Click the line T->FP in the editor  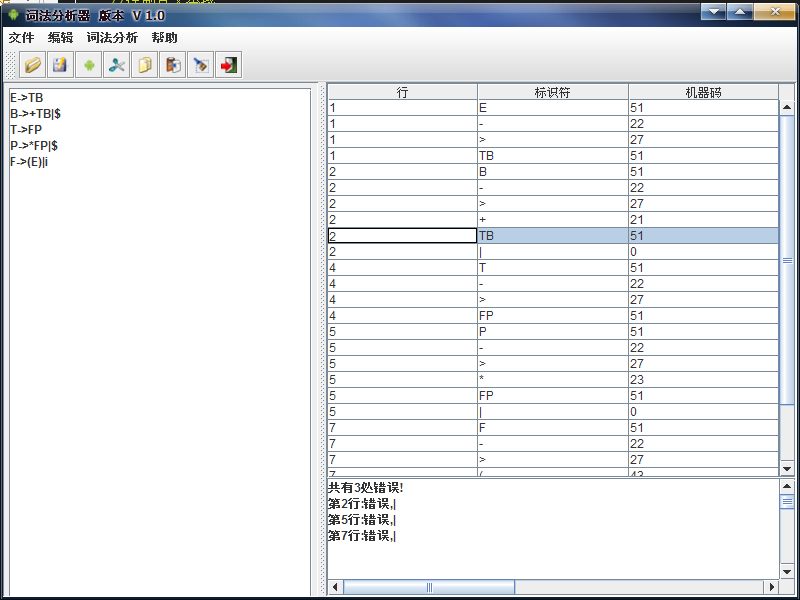(26, 130)
